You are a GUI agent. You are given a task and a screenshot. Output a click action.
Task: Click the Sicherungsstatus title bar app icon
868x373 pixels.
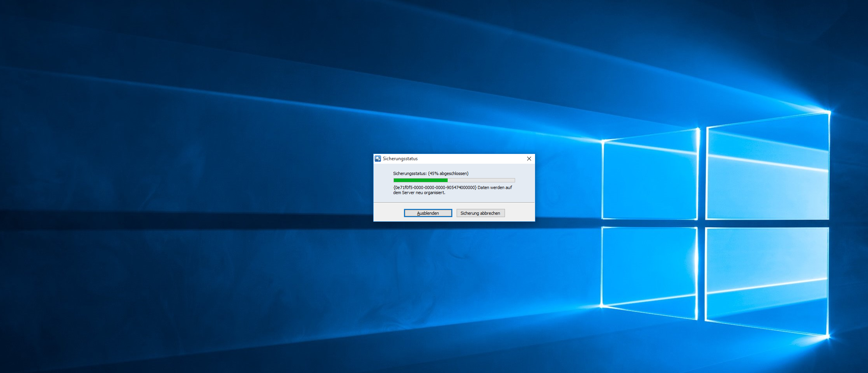pyautogui.click(x=378, y=159)
